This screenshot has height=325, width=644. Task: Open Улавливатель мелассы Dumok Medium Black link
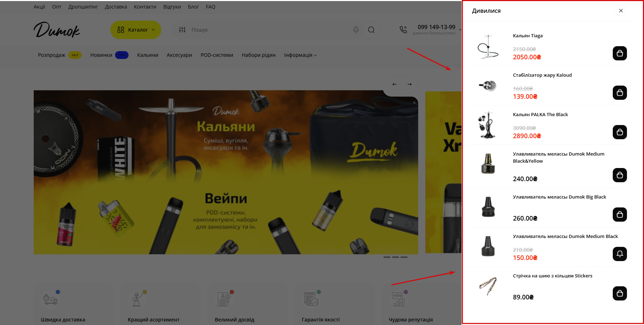565,237
